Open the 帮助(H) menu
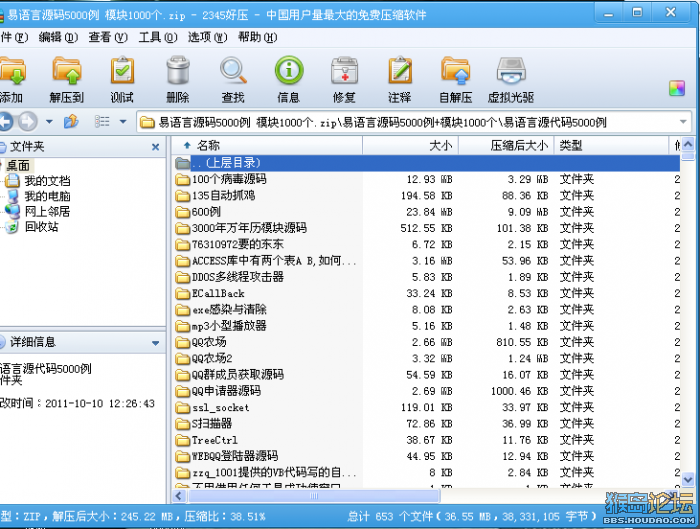 click(x=258, y=37)
